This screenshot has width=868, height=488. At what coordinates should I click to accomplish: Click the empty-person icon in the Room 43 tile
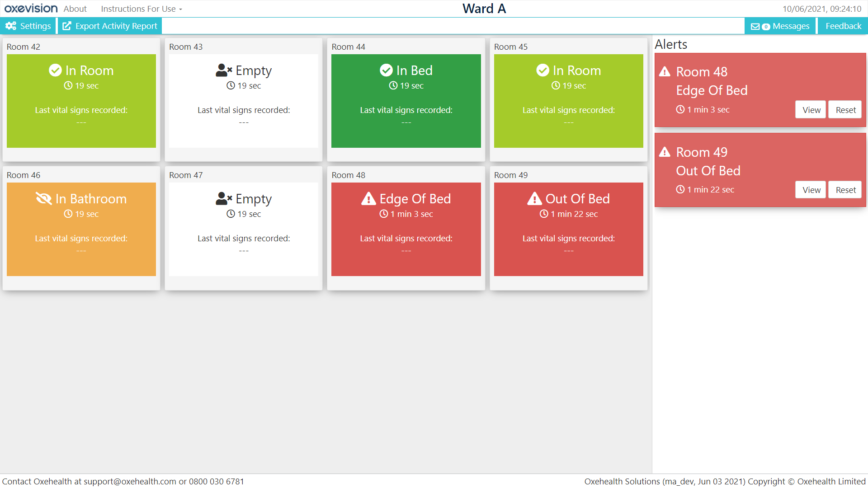(x=224, y=70)
